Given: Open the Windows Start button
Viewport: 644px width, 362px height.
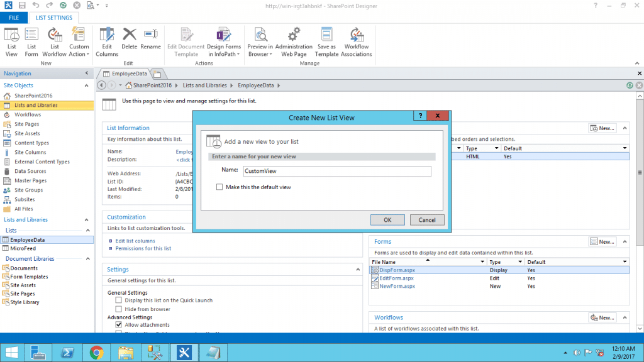Looking at the screenshot, I should pyautogui.click(x=11, y=353).
